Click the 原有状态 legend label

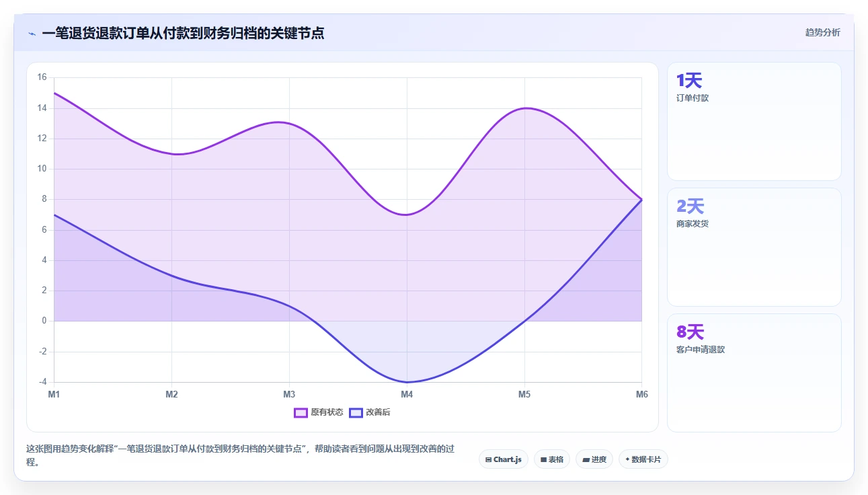click(x=327, y=412)
